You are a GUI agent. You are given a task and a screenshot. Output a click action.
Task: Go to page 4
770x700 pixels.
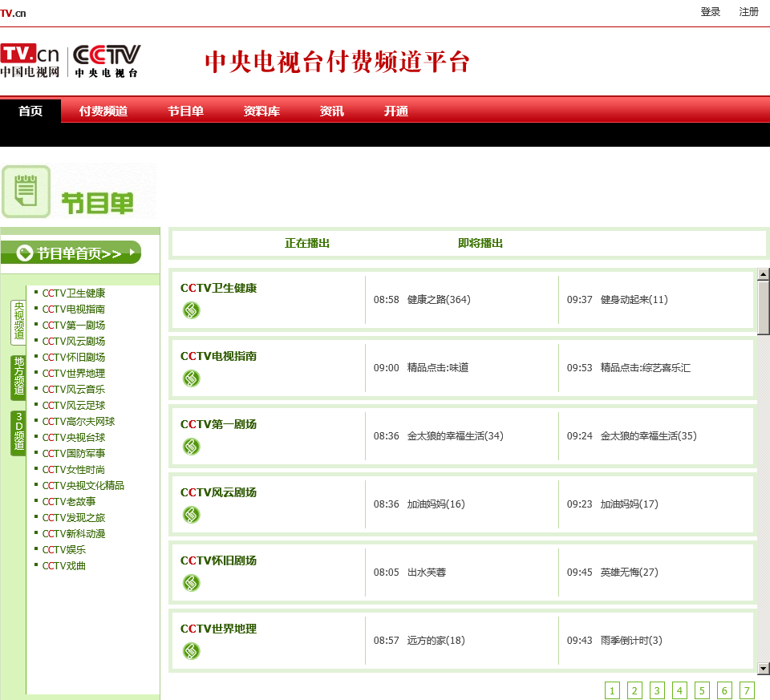pos(679,690)
